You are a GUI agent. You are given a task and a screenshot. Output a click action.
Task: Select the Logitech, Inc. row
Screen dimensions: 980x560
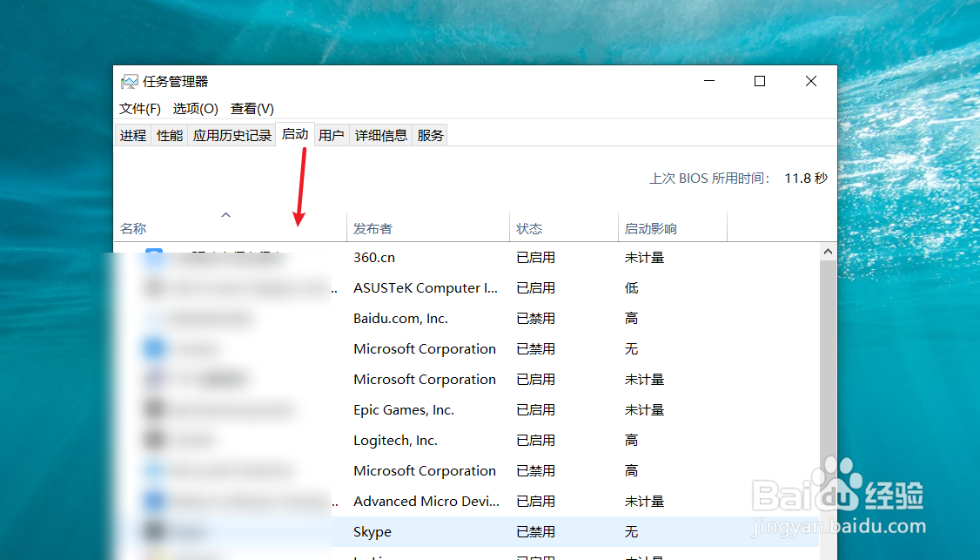(x=467, y=441)
